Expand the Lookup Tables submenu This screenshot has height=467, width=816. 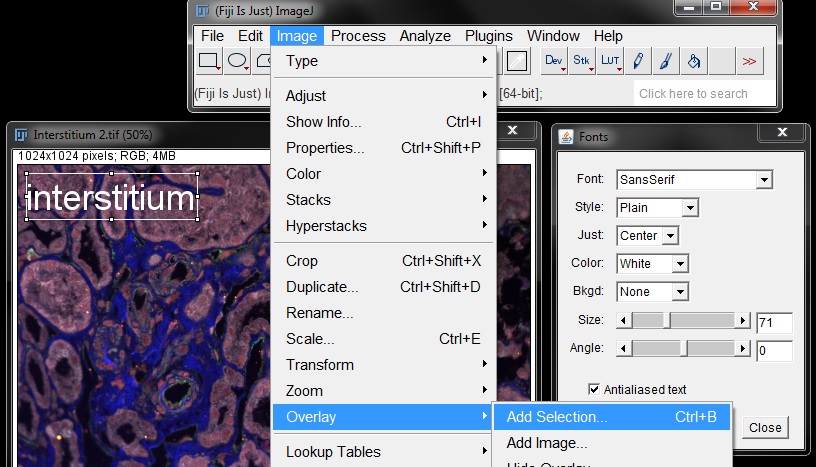[x=384, y=452]
